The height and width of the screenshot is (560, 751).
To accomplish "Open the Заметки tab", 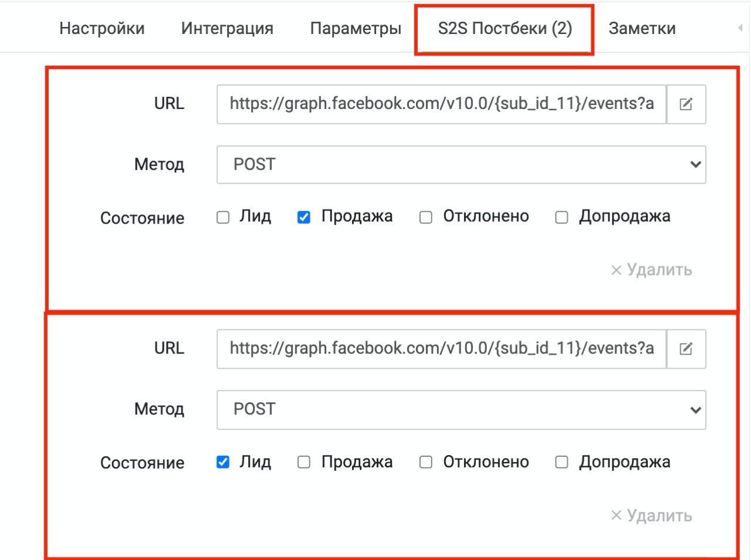I will [642, 28].
